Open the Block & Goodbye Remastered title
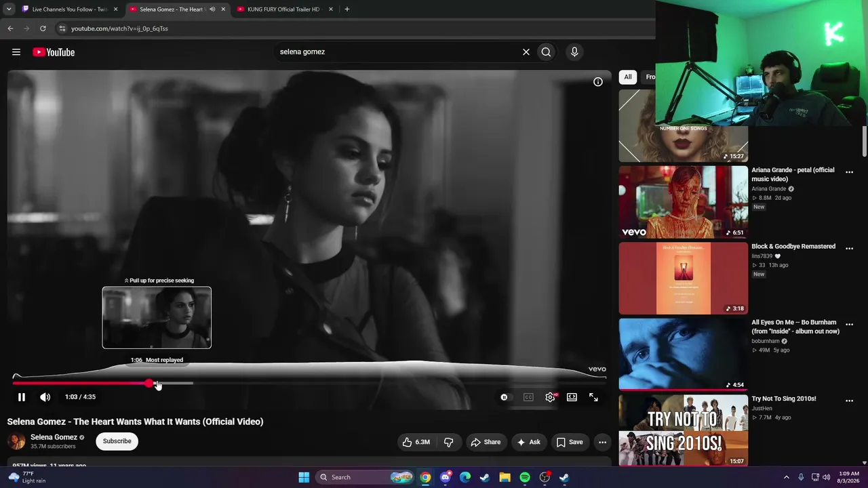This screenshot has height=488, width=868. pos(793,247)
